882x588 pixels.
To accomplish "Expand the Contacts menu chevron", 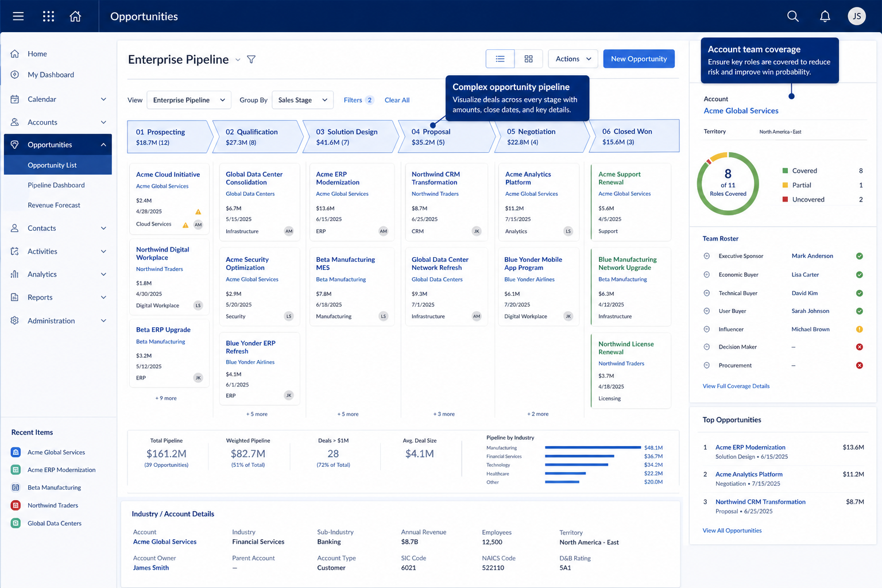I will tap(103, 228).
